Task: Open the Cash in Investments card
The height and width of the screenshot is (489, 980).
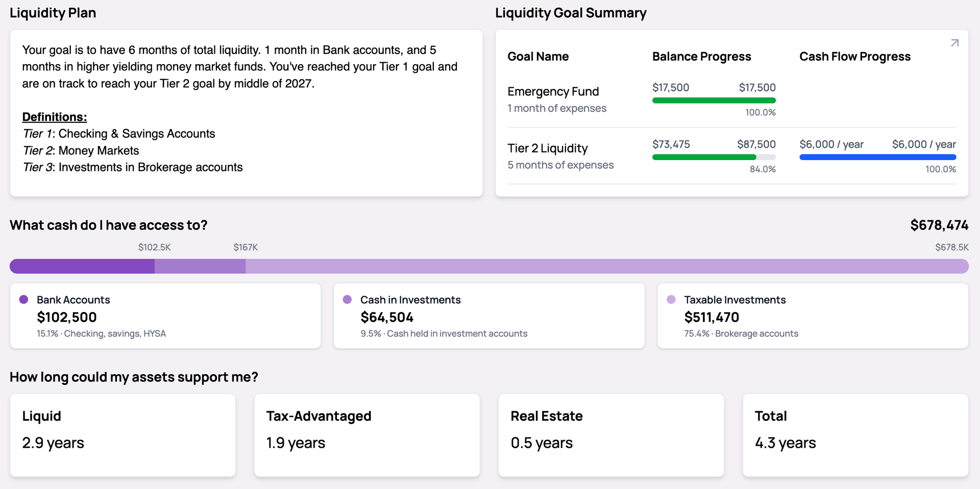Action: click(x=488, y=316)
